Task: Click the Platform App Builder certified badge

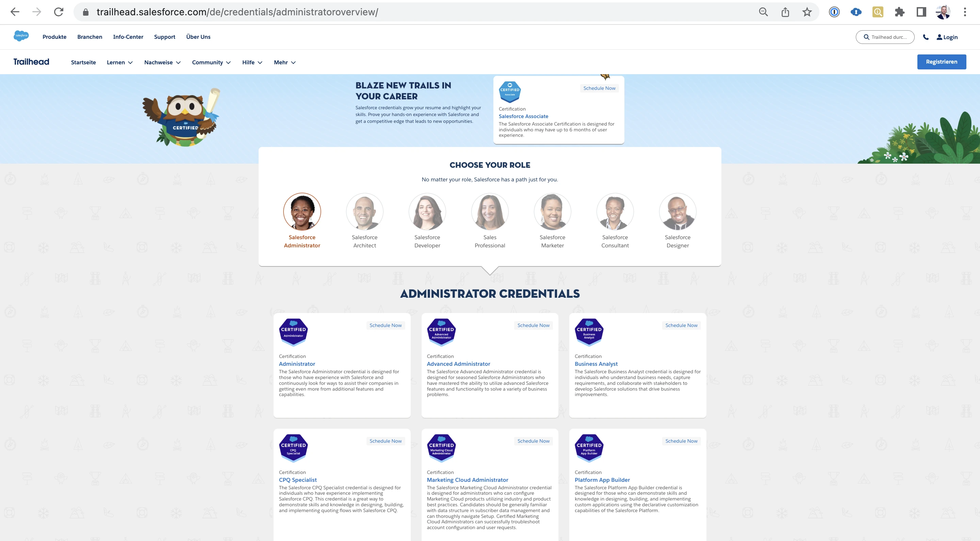Action: click(589, 448)
